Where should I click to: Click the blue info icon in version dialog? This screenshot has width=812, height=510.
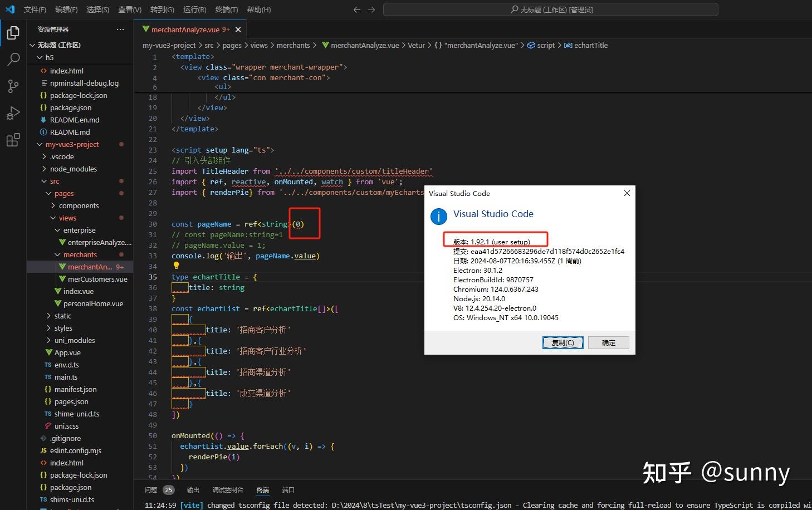point(438,217)
